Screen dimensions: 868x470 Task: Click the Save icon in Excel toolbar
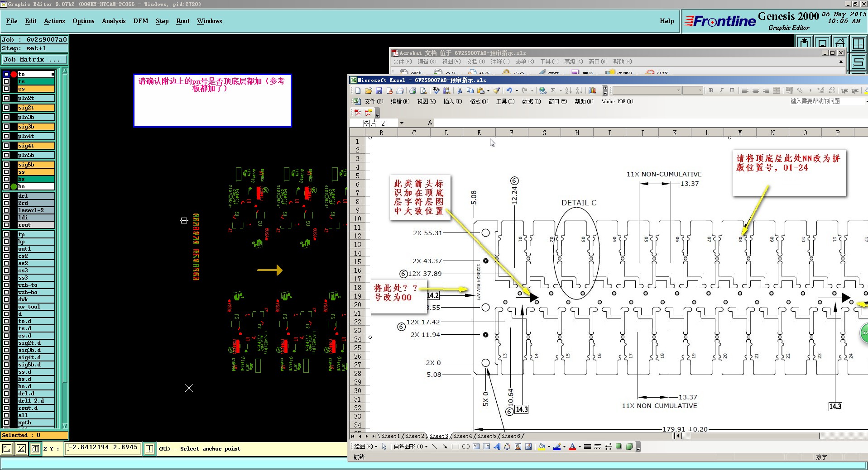[379, 91]
